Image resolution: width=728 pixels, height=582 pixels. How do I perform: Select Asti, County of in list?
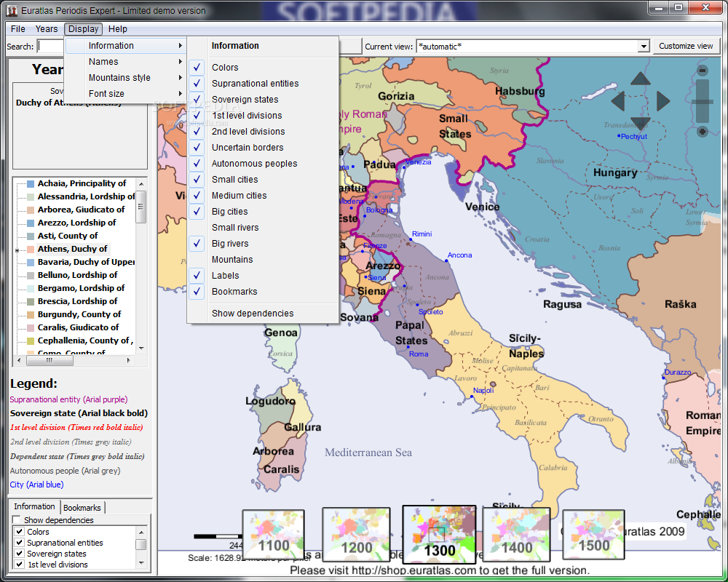(x=68, y=236)
